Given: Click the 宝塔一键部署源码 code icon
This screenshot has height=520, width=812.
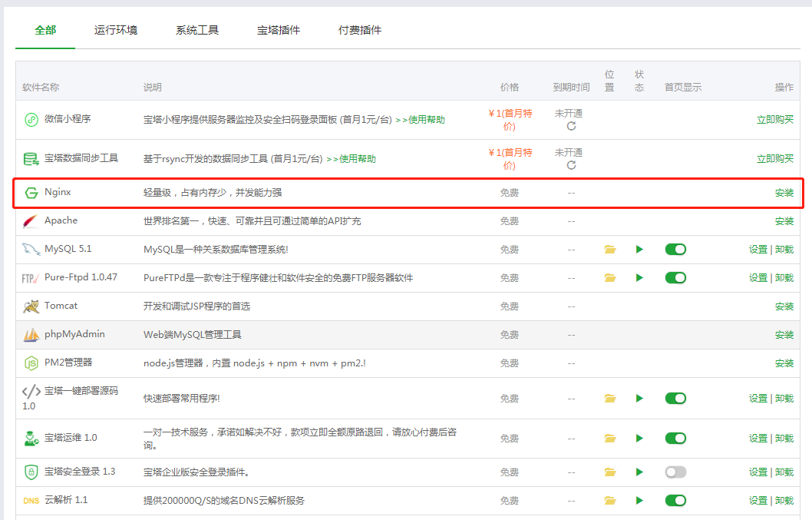Looking at the screenshot, I should point(31,391).
